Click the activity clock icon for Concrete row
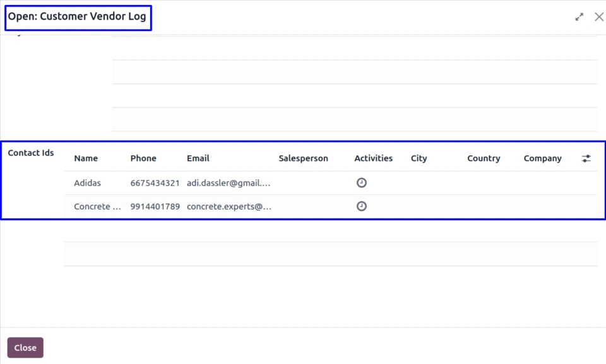Screen dimensions: 606x364 [362, 206]
